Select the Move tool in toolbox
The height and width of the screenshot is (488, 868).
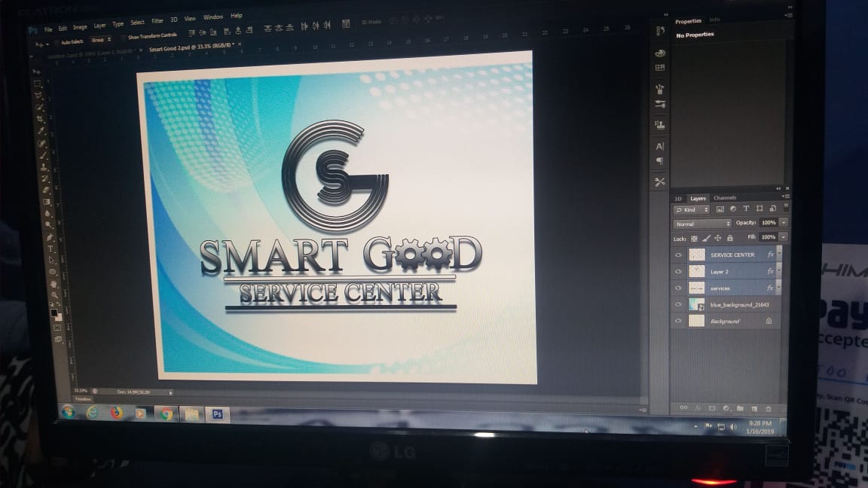click(36, 72)
